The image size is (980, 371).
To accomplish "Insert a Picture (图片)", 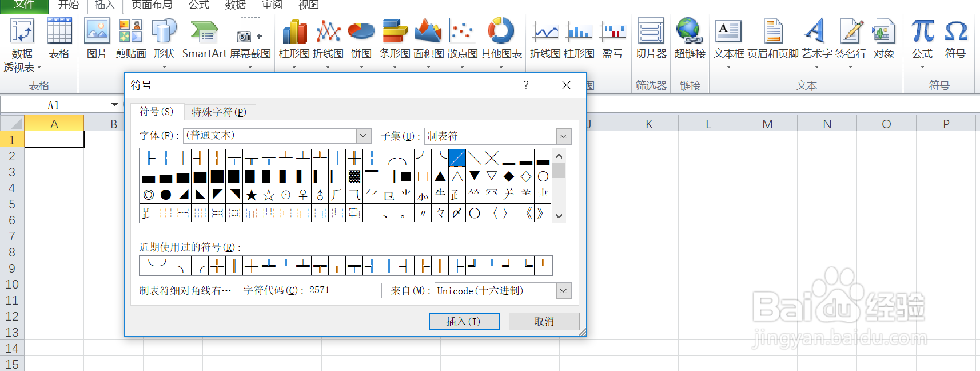I will pos(97,39).
